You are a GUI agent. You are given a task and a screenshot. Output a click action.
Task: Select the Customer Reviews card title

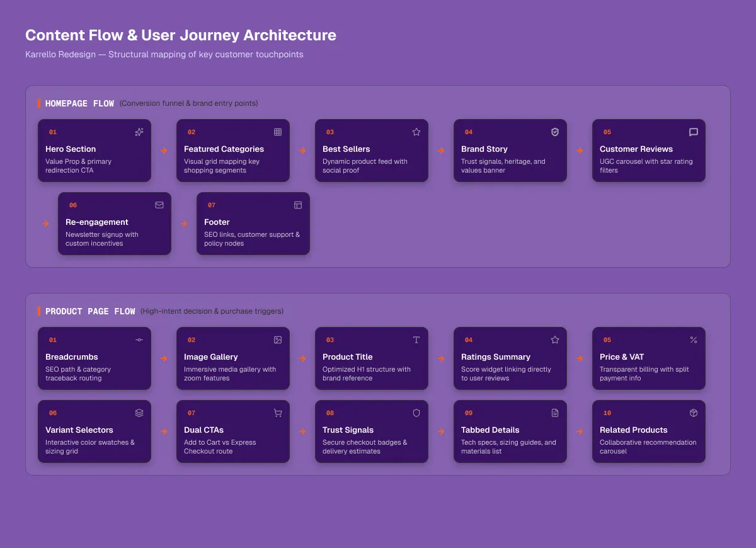636,149
